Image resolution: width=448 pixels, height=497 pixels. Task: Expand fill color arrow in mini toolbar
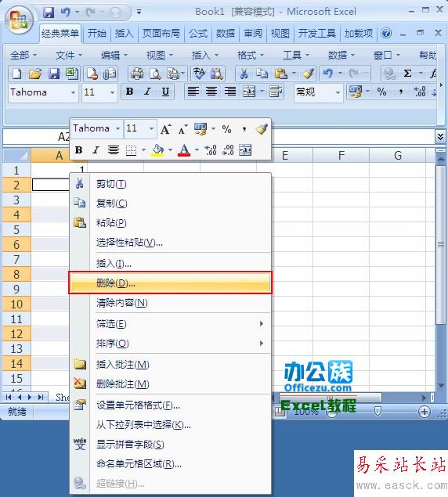pos(170,150)
